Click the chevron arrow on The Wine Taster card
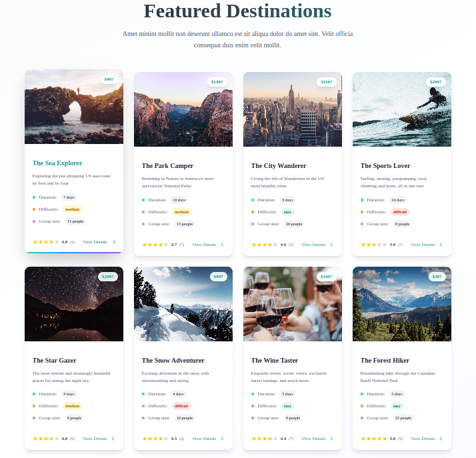 331,439
